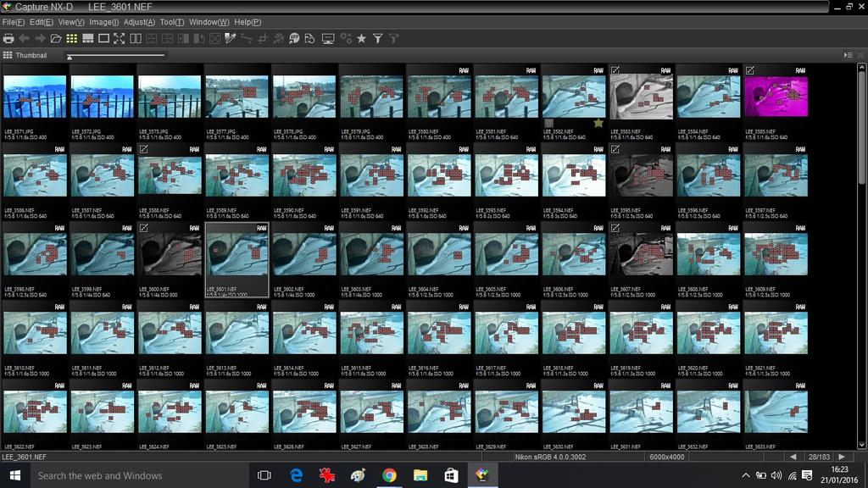Expand the thumbnail panel options menu
868x488 pixels.
(848, 55)
